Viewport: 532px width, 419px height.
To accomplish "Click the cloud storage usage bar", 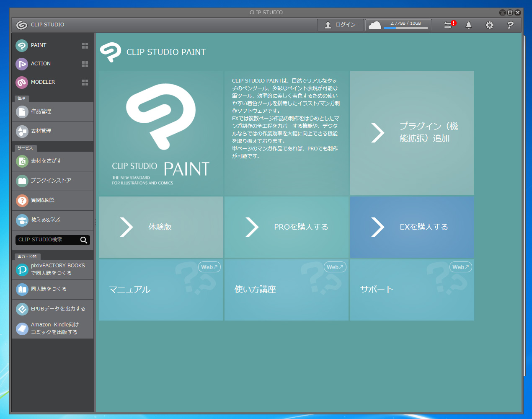I will click(405, 28).
